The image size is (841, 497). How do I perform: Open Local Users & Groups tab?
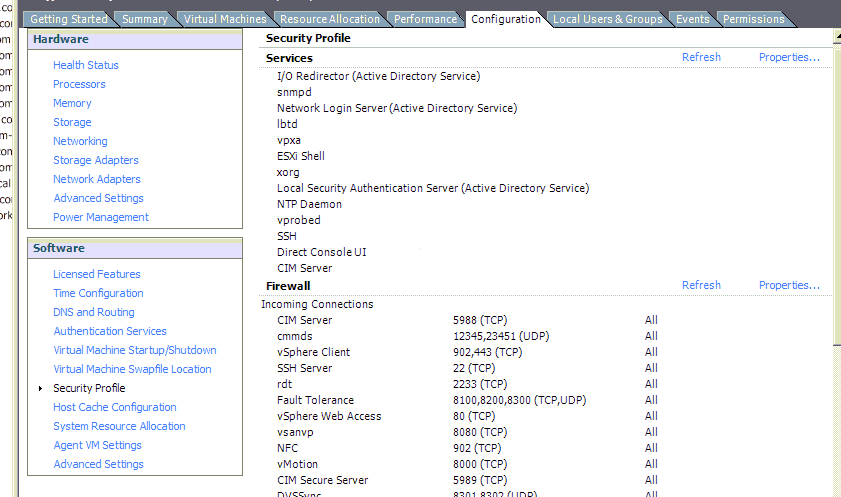click(608, 19)
